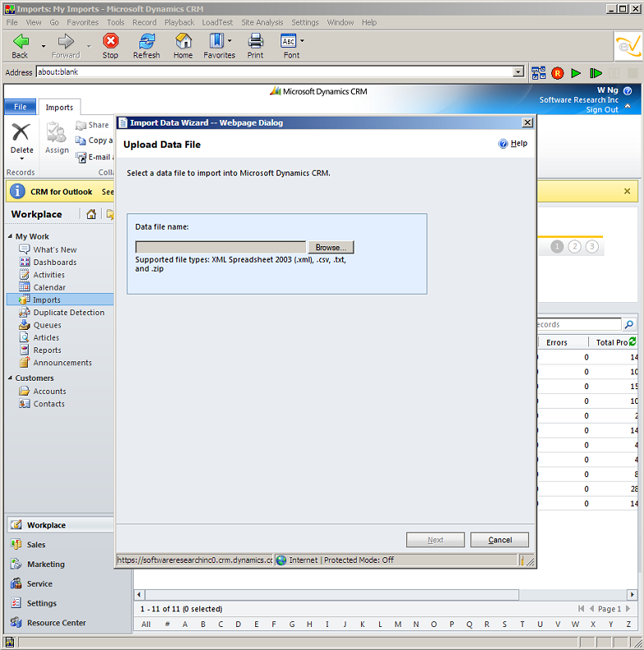Image resolution: width=644 pixels, height=650 pixels.
Task: Click the Next button
Action: click(x=435, y=540)
